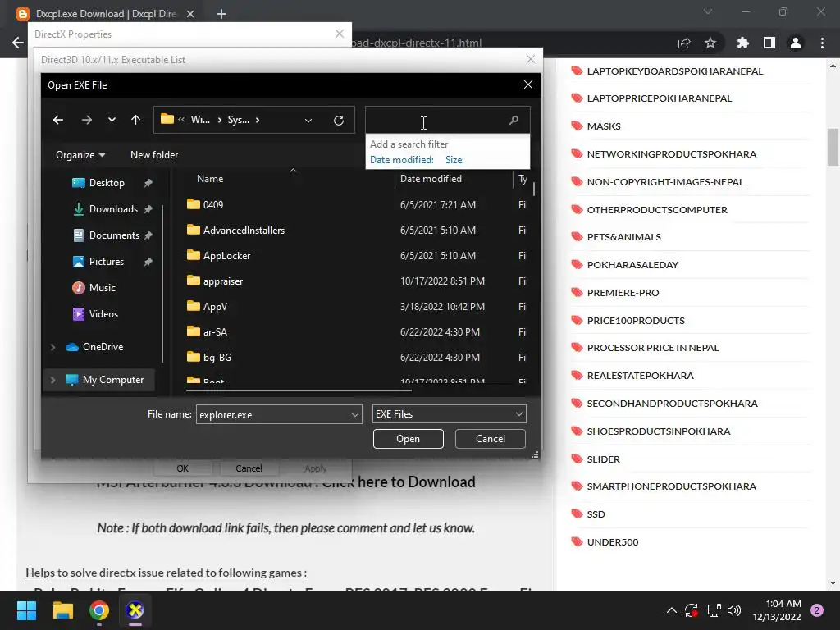Refresh the folder listing
The width and height of the screenshot is (840, 630).
(339, 121)
